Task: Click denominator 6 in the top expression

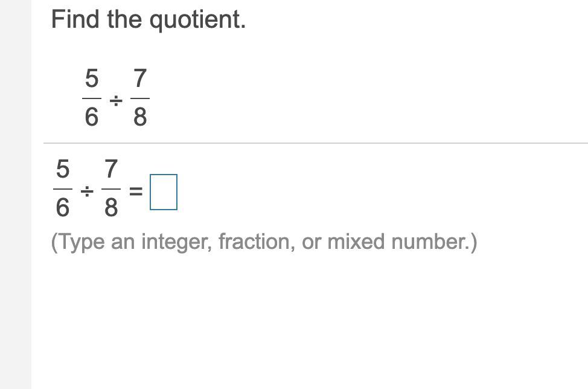Action: coord(91,117)
